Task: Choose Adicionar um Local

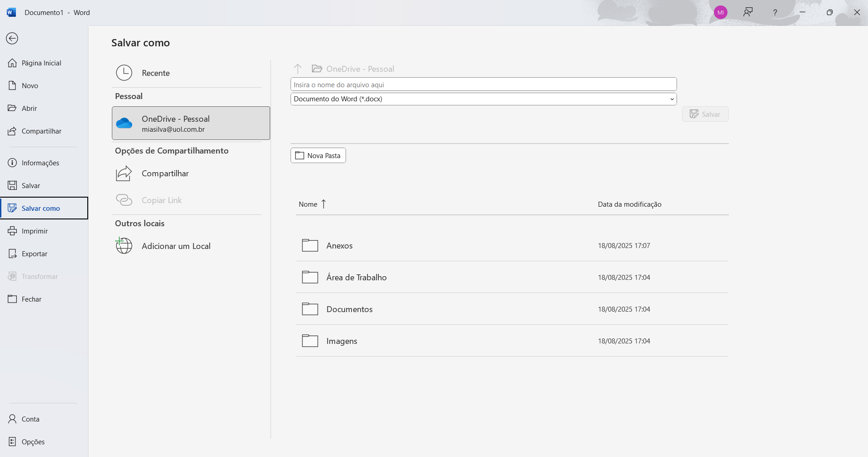Action: [191, 246]
